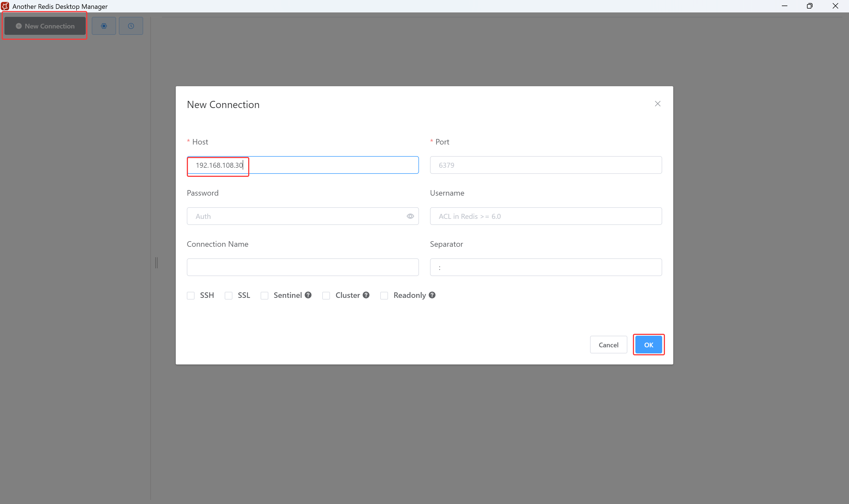This screenshot has width=849, height=504.
Task: Show help icon next to Sentinel
Action: click(x=308, y=295)
